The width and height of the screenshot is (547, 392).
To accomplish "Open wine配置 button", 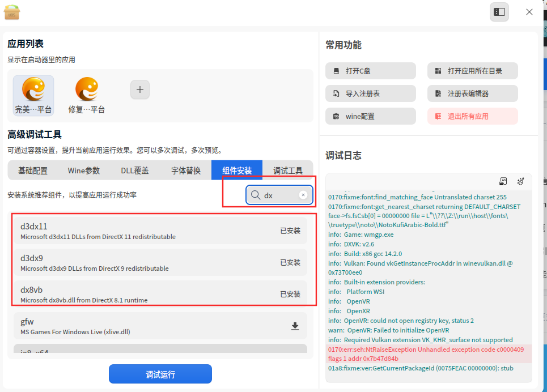I will [x=371, y=116].
